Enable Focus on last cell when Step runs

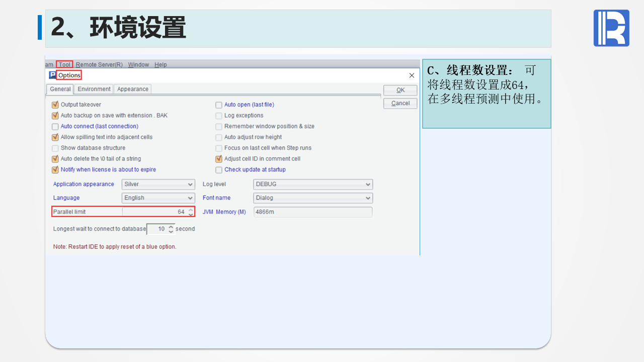coord(219,148)
